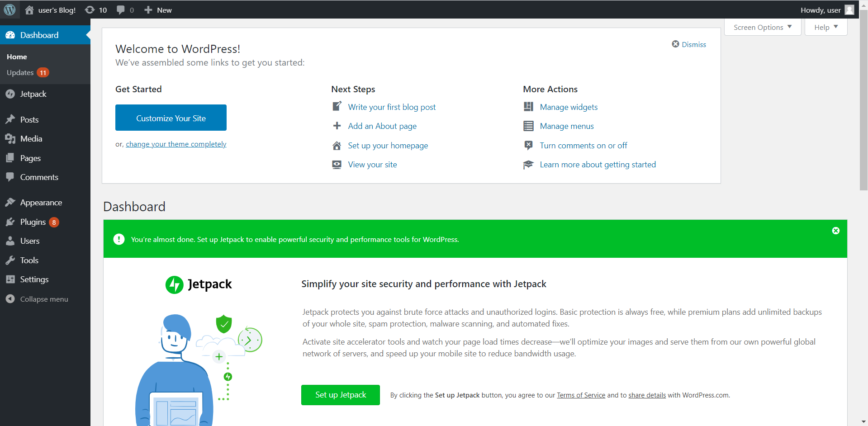
Task: Expand the Help dropdown tab
Action: pos(826,27)
